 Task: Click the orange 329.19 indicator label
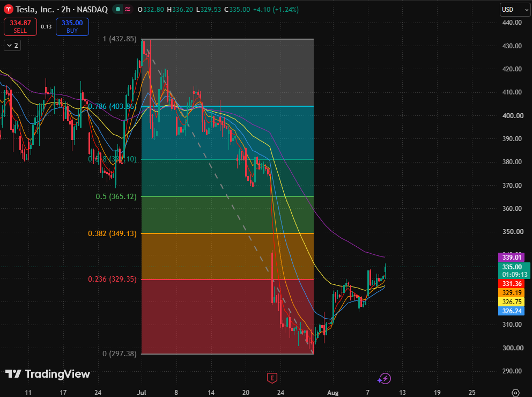click(511, 292)
